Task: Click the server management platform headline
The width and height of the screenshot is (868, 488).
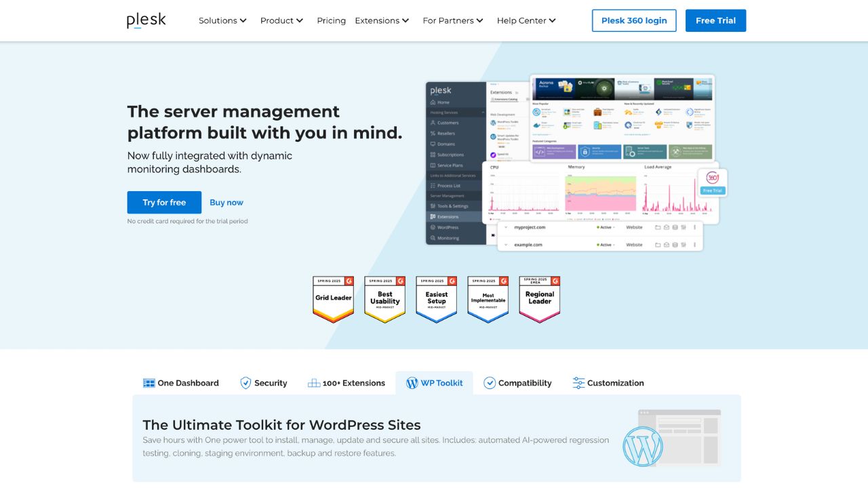Action: point(264,122)
